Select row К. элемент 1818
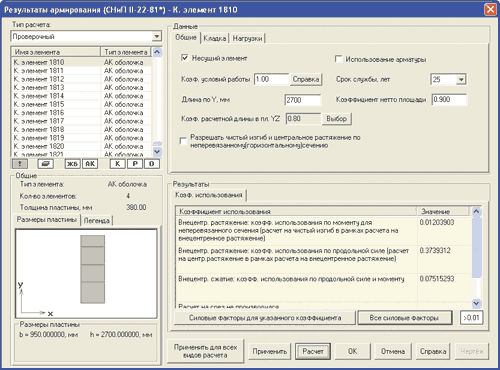Screen dimensions: 500x370 pos(82,129)
